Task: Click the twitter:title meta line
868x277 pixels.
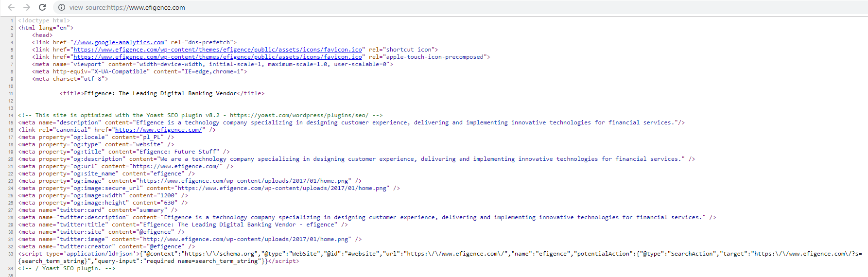Action: (183, 225)
